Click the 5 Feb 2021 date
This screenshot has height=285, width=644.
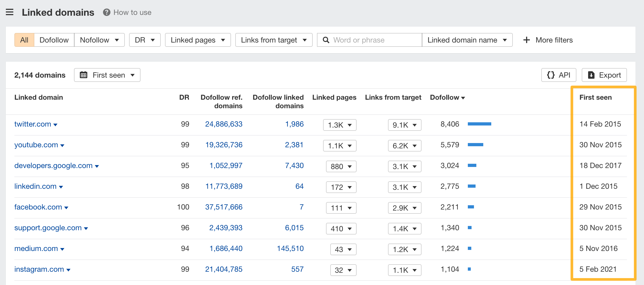[x=598, y=269]
